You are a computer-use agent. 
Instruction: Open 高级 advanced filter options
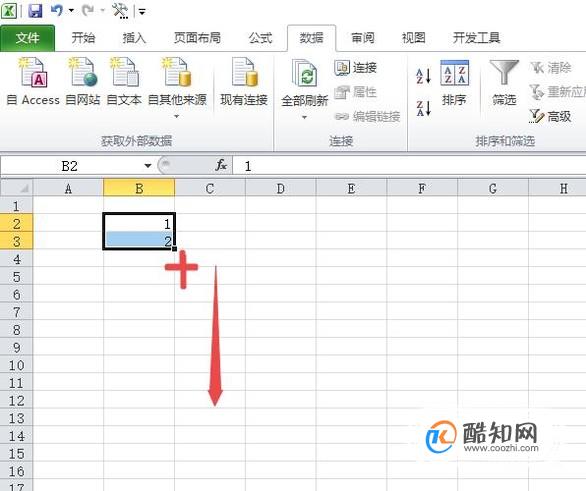click(550, 117)
